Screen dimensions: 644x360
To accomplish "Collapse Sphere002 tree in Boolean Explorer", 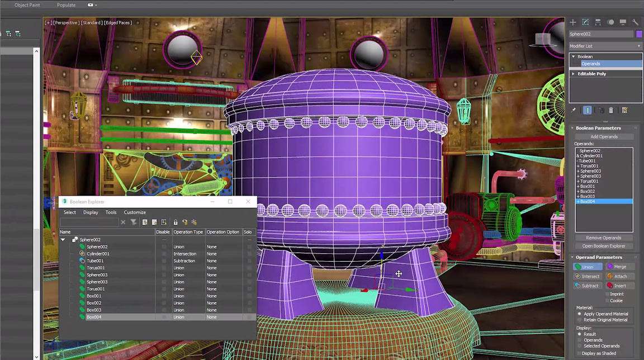I will [63, 240].
